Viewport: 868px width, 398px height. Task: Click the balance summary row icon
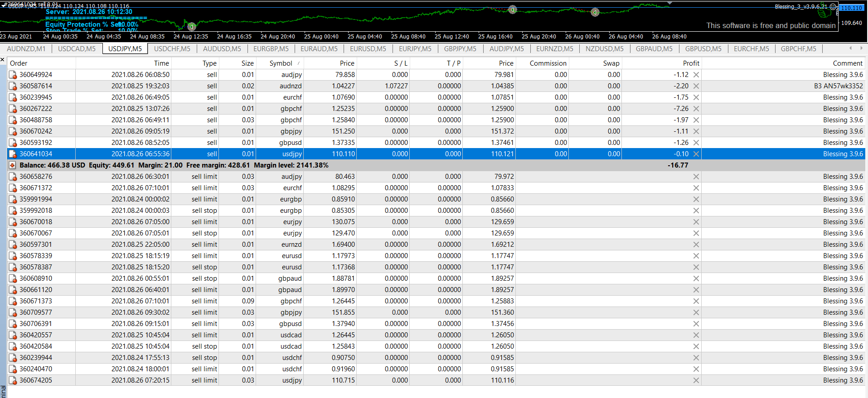pos(12,165)
